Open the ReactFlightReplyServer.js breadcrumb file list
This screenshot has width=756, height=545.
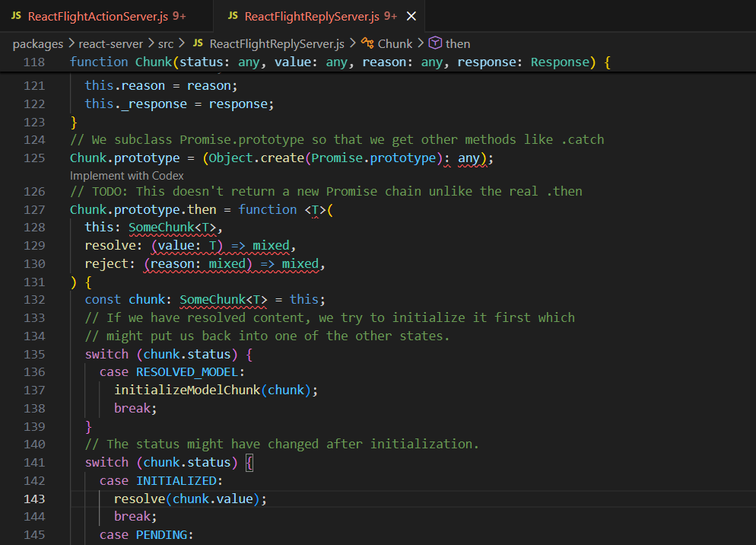tap(277, 44)
